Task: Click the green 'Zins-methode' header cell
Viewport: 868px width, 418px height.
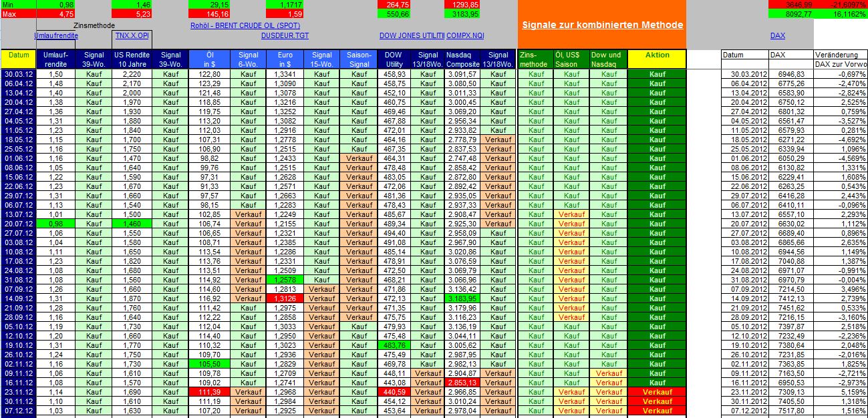Action: coord(535,59)
